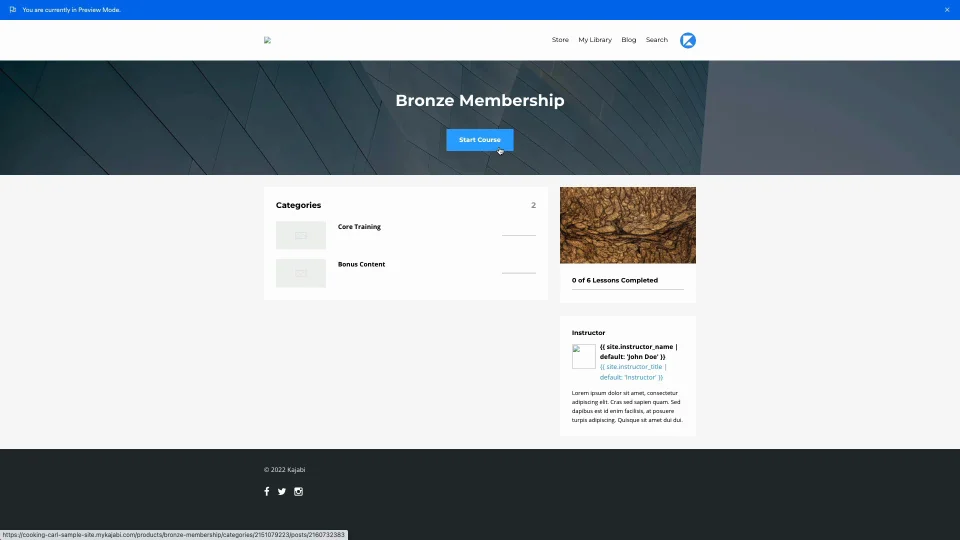Click the Bonus Content thumbnail placeholder
Viewport: 960px width, 540px height.
[301, 273]
